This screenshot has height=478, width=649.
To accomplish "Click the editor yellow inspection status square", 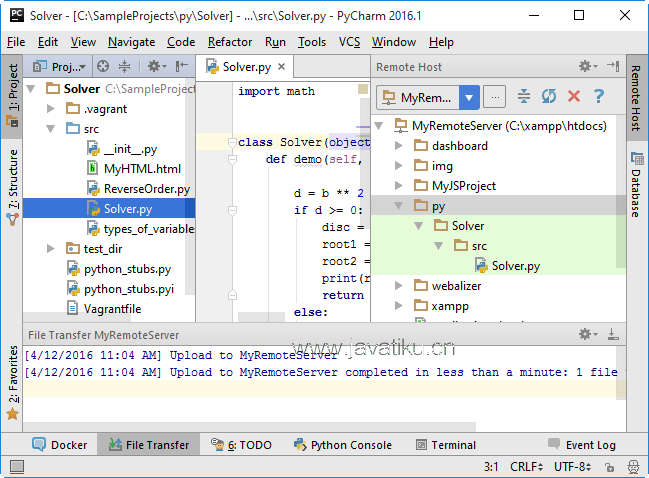I will coord(363,89).
